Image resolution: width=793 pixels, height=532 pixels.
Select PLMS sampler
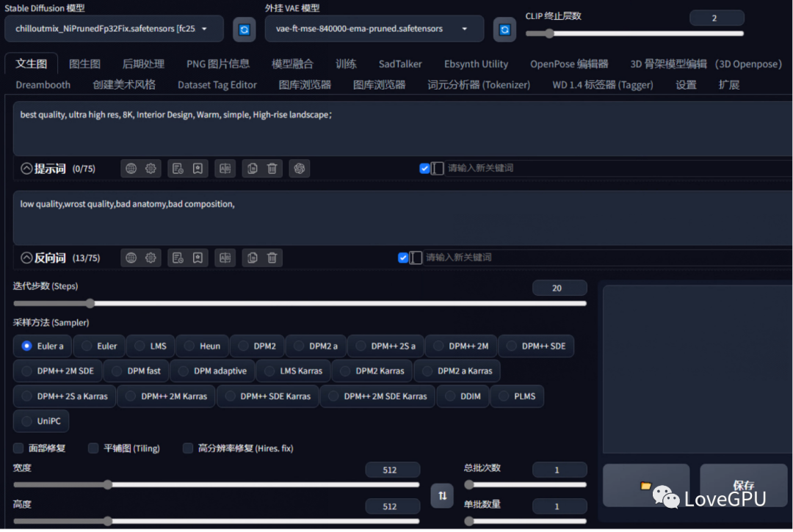pyautogui.click(x=517, y=396)
